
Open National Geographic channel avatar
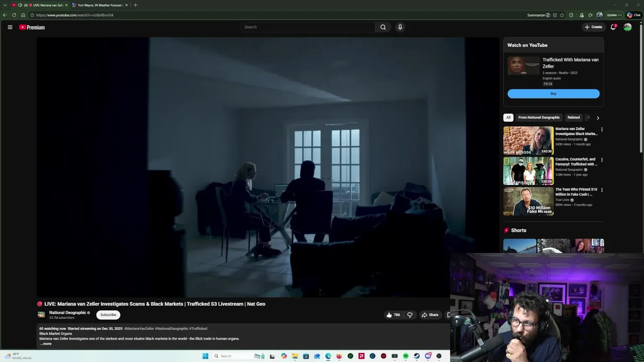[41, 315]
